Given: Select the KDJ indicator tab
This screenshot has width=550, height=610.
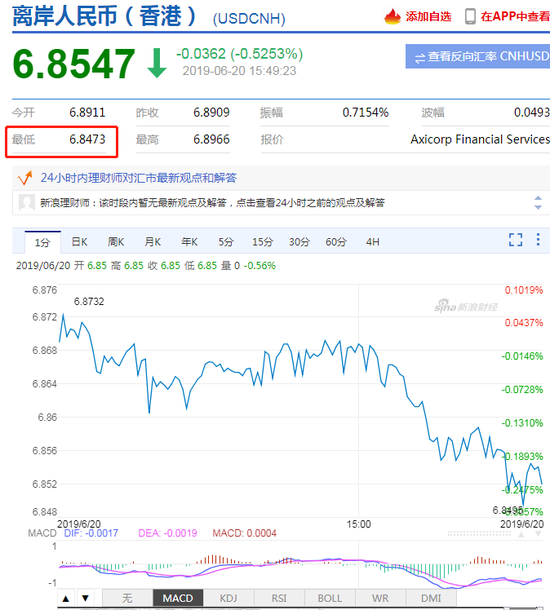Looking at the screenshot, I should pyautogui.click(x=228, y=598).
